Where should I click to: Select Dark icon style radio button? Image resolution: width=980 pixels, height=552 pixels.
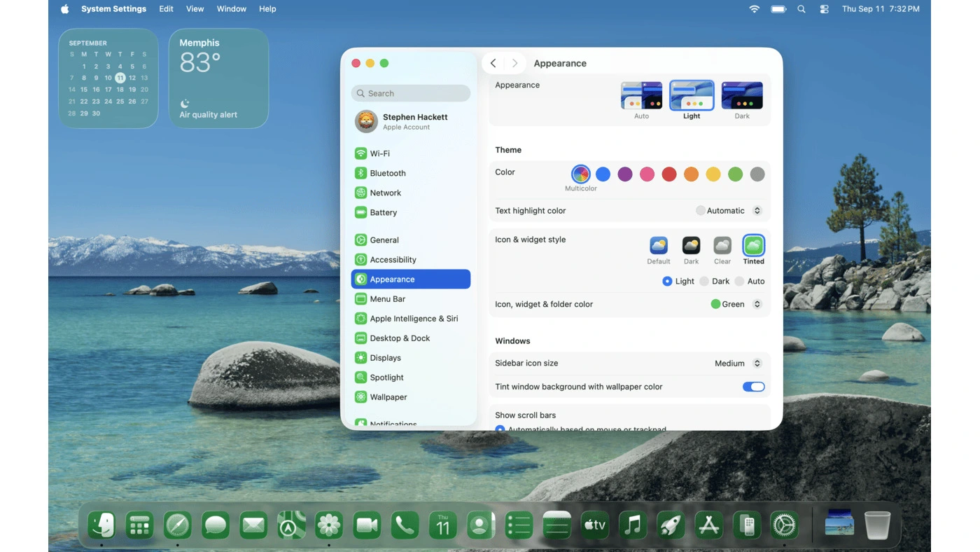tap(704, 281)
